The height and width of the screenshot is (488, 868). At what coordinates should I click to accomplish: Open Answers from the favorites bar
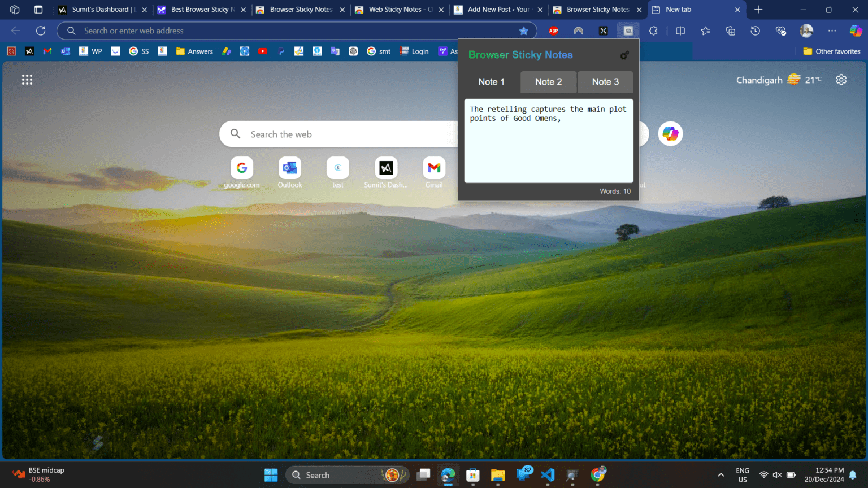click(194, 51)
